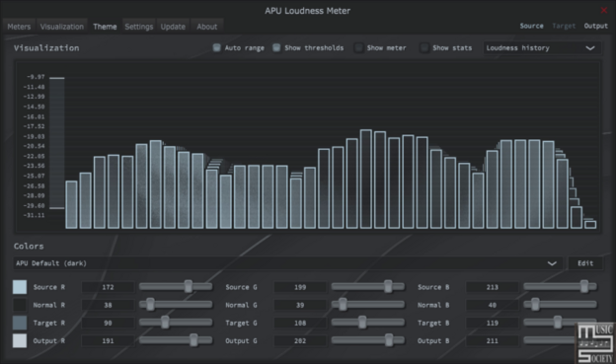This screenshot has height=364, width=616.
Task: Click the Normal R value field 38
Action: (x=108, y=305)
